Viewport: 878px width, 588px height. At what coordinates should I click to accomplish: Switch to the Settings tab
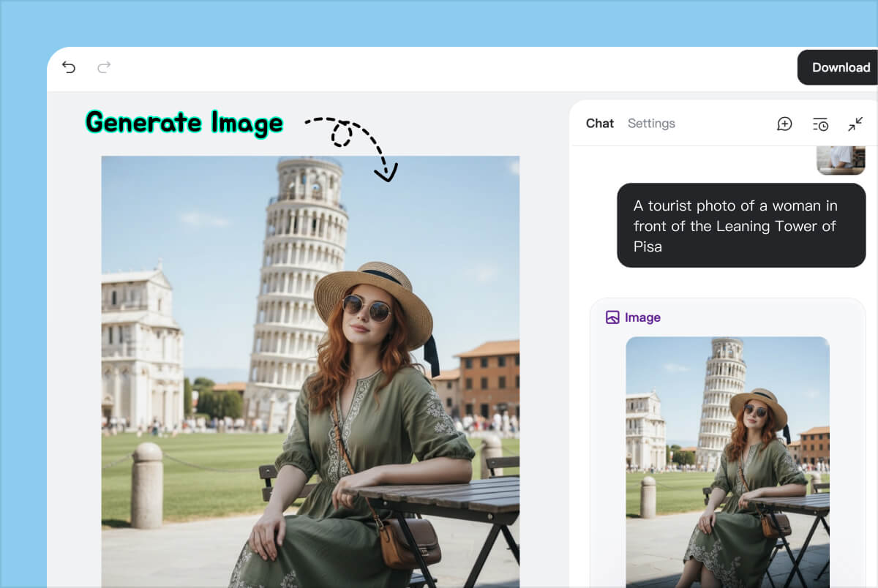(x=651, y=123)
